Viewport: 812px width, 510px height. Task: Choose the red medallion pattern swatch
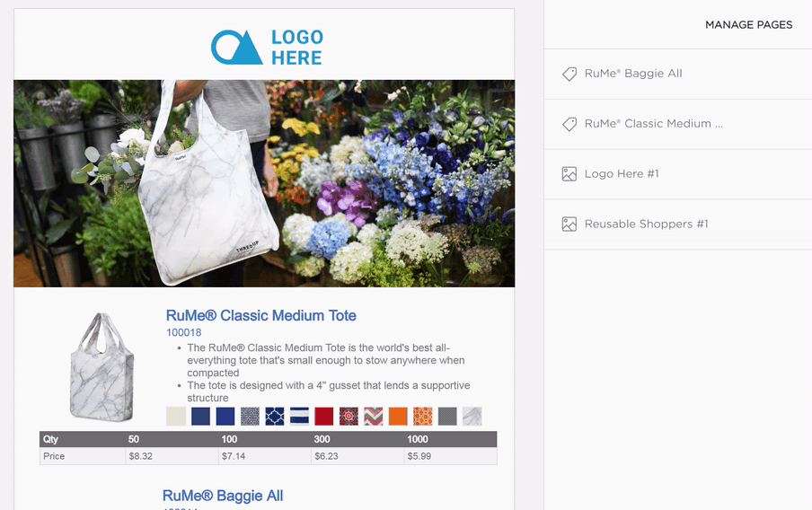[349, 417]
